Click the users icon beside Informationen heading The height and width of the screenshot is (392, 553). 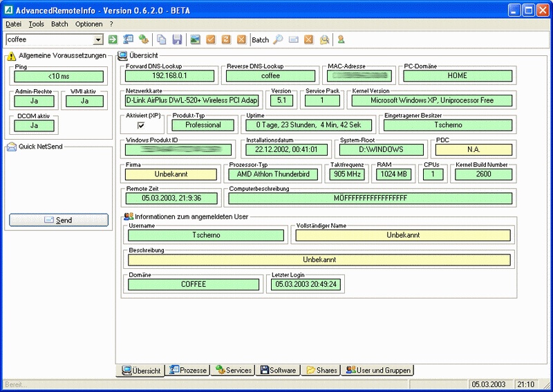tap(129, 216)
